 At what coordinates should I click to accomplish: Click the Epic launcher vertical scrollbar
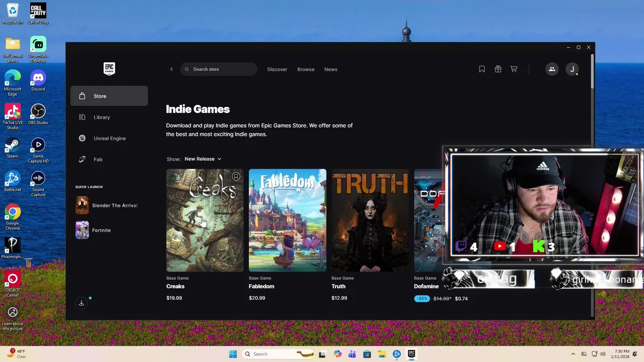[x=592, y=70]
